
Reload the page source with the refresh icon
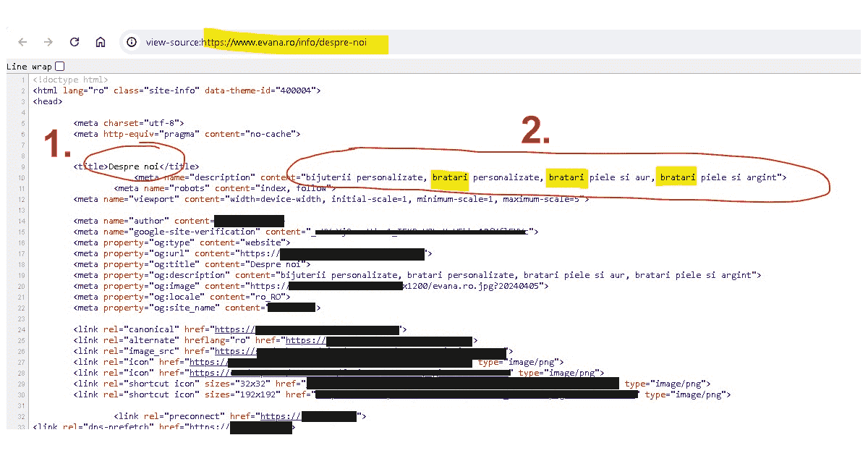coord(75,42)
